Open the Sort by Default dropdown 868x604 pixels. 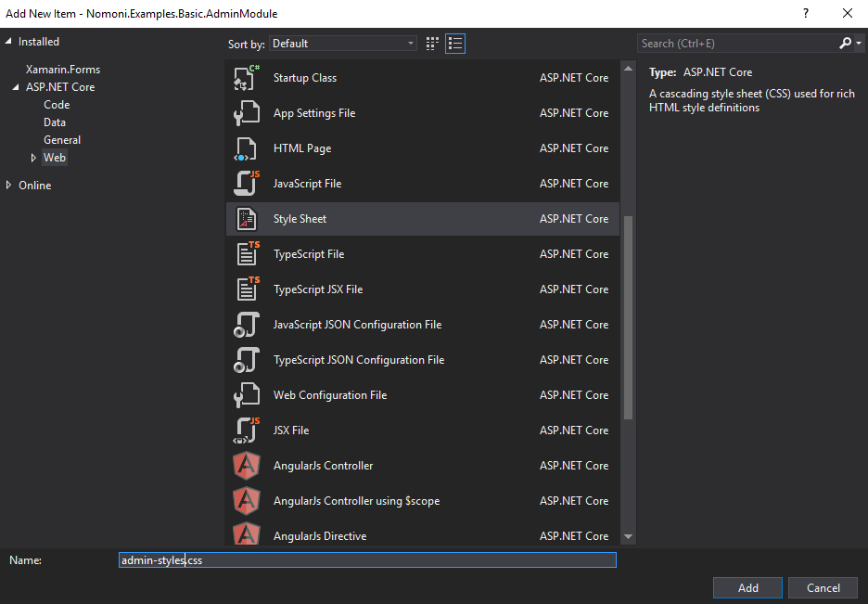[344, 44]
